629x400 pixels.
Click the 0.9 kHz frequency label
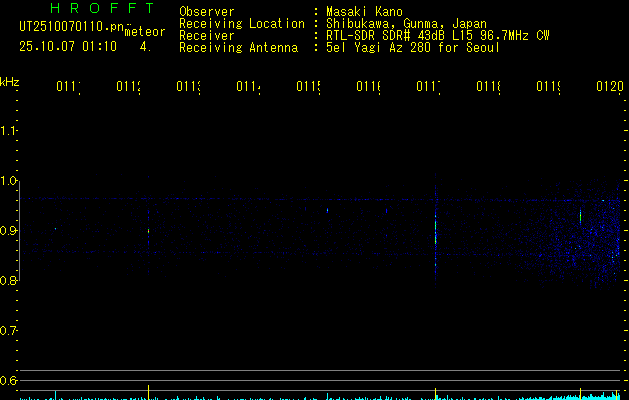(9, 231)
